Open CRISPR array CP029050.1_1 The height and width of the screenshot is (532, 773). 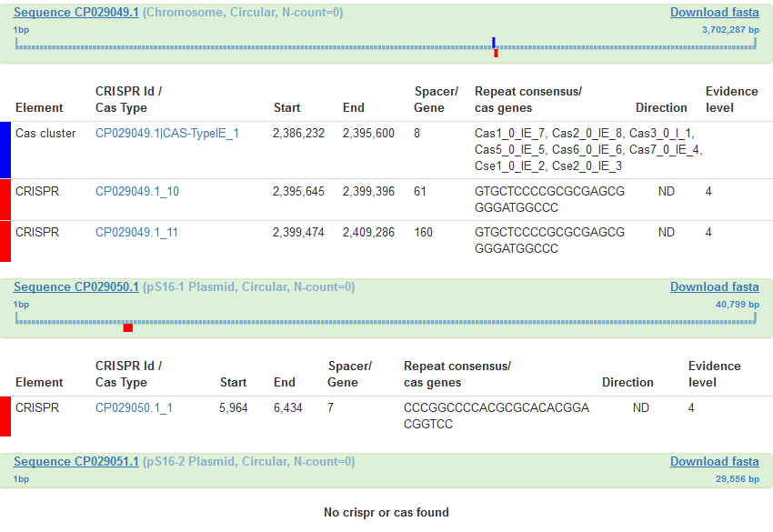coord(134,407)
